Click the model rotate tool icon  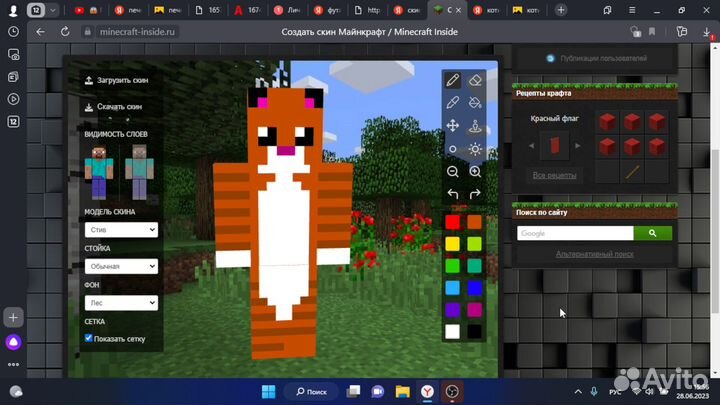[475, 125]
